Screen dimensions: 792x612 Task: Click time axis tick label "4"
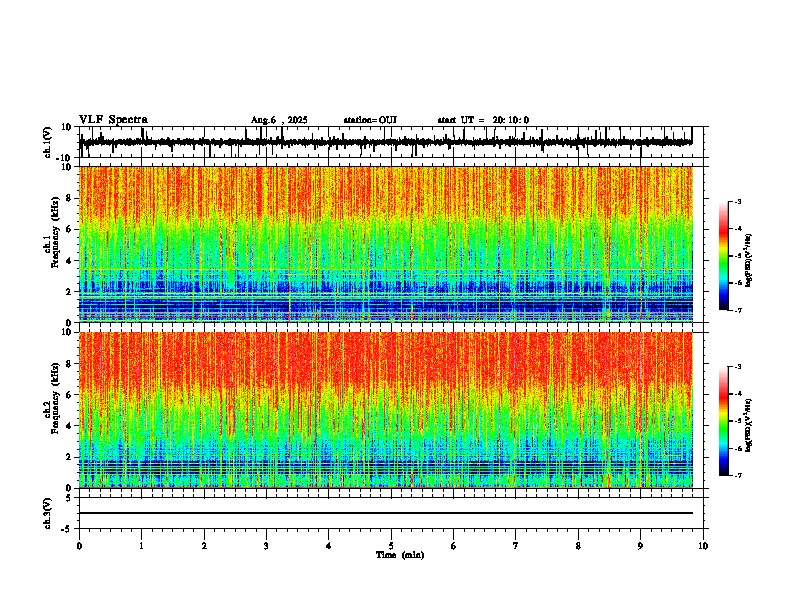328,546
